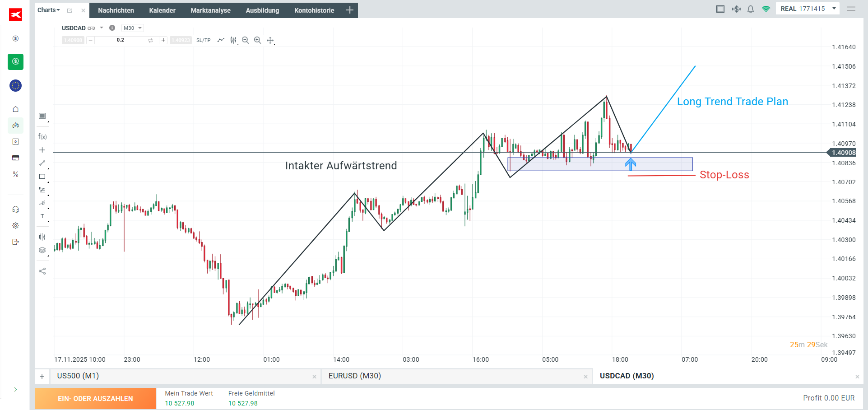Open the EURUSD (M30) chart tab
The width and height of the screenshot is (868, 410).
tap(355, 376)
